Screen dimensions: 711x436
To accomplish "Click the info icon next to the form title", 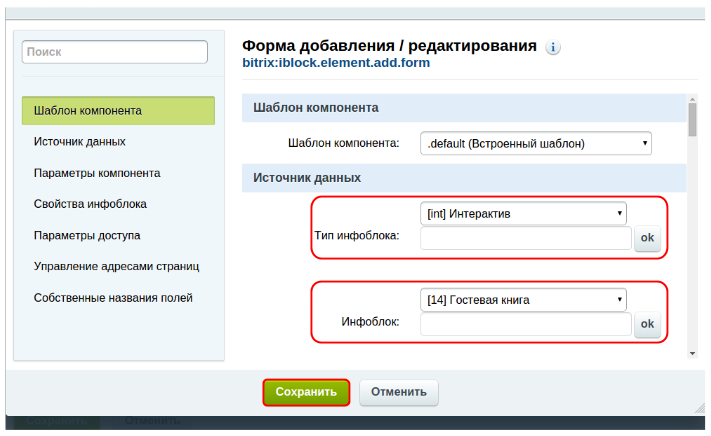I will point(553,47).
